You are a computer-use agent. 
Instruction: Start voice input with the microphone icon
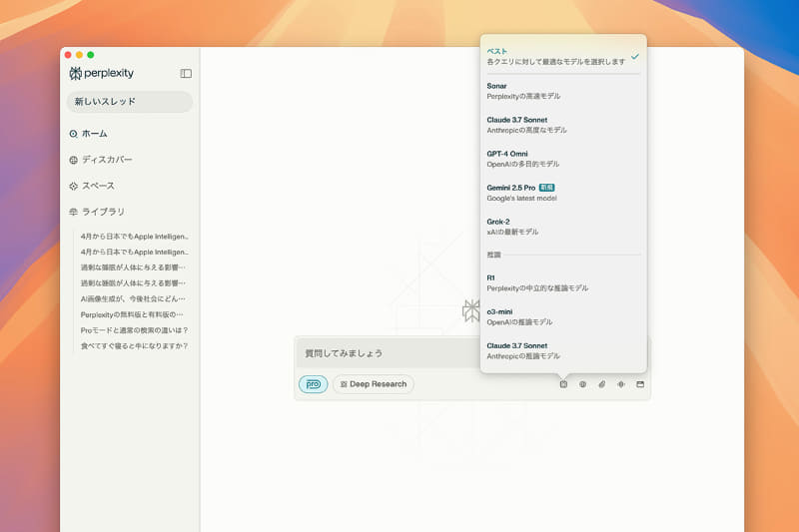pos(621,384)
